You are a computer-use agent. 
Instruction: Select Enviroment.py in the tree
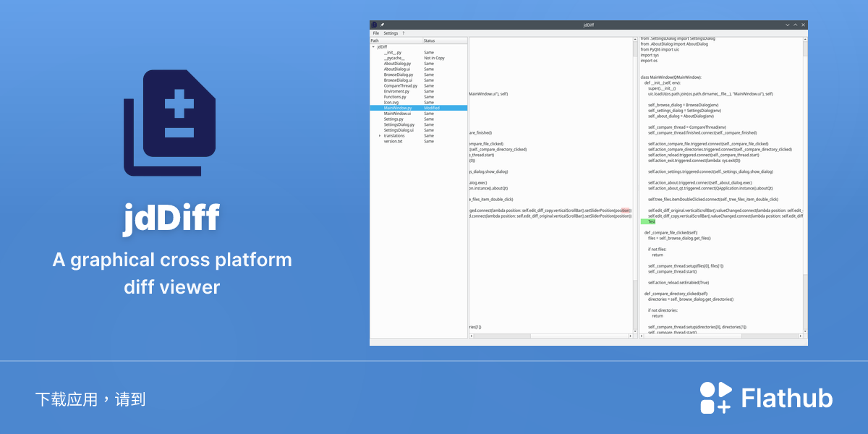396,91
